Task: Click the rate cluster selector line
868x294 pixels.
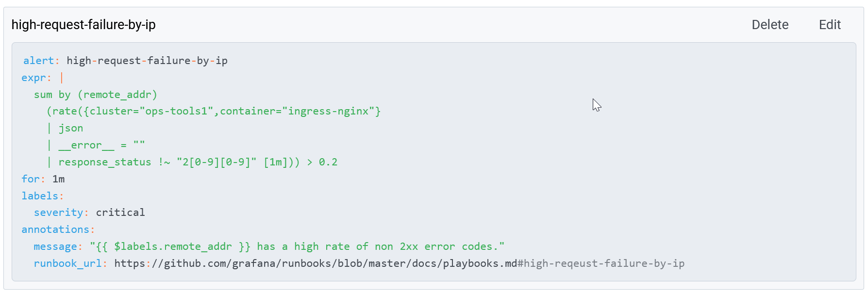Action: point(214,111)
